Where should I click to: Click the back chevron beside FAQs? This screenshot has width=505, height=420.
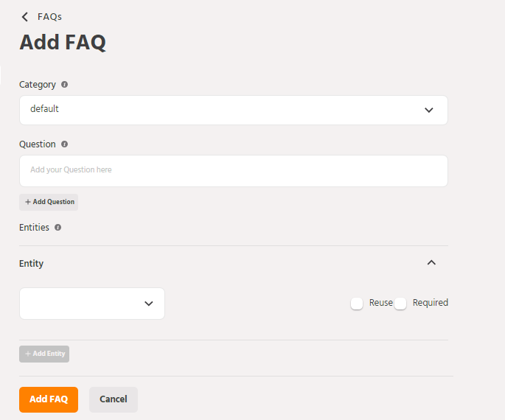(25, 17)
